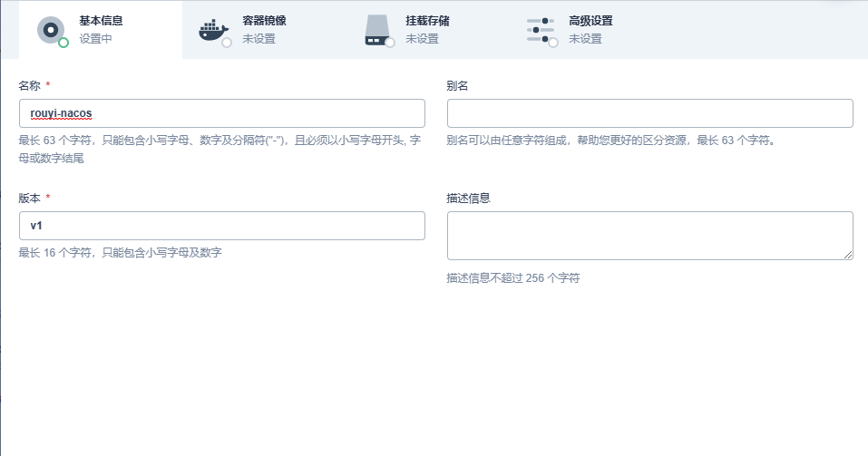This screenshot has height=456, width=868.
Task: Click the status circle on 高级设置 icon
Action: pyautogui.click(x=552, y=42)
